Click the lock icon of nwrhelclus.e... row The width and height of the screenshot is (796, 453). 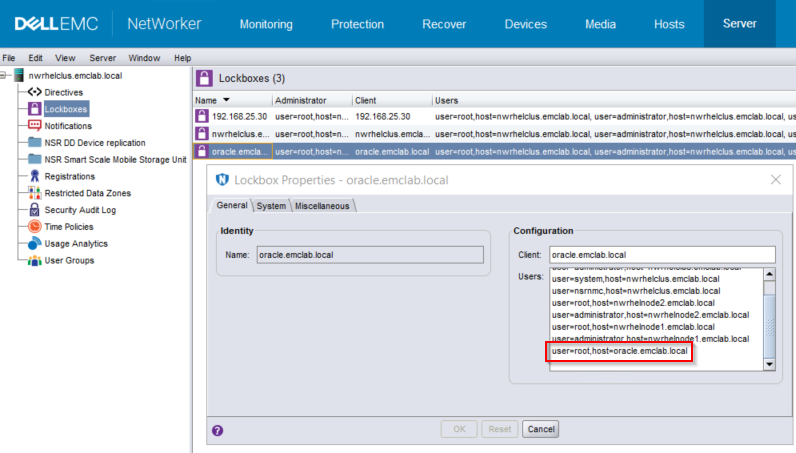click(x=202, y=134)
